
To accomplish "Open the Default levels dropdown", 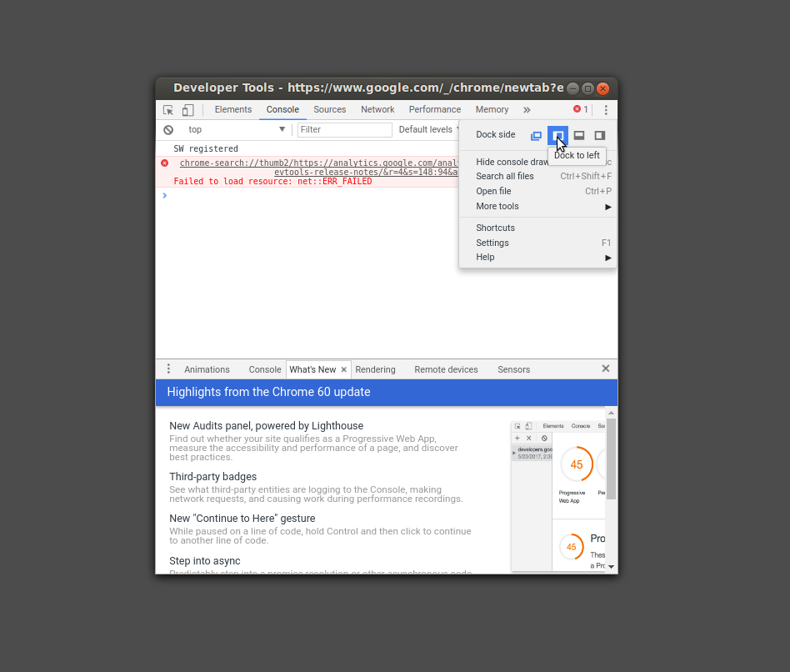I will 426,130.
